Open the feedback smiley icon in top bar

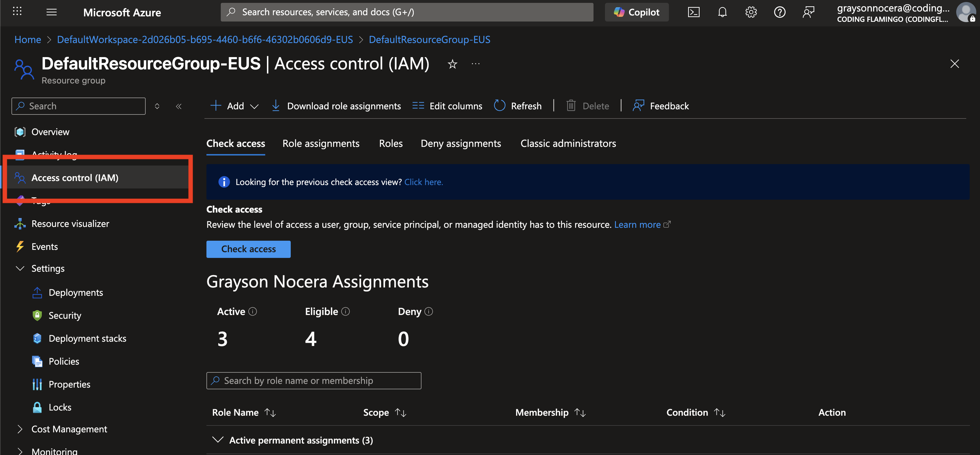(x=809, y=12)
